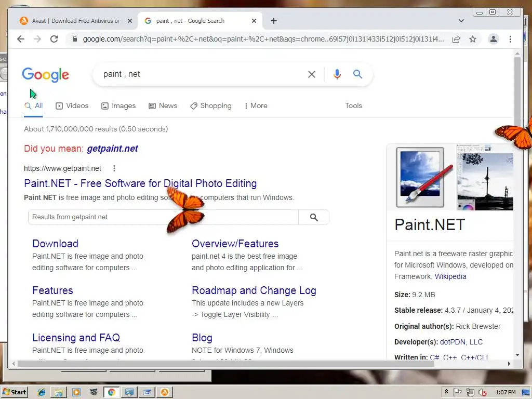This screenshot has width=532, height=399.
Task: Switch to Chrome on the taskbar
Action: coord(111,392)
